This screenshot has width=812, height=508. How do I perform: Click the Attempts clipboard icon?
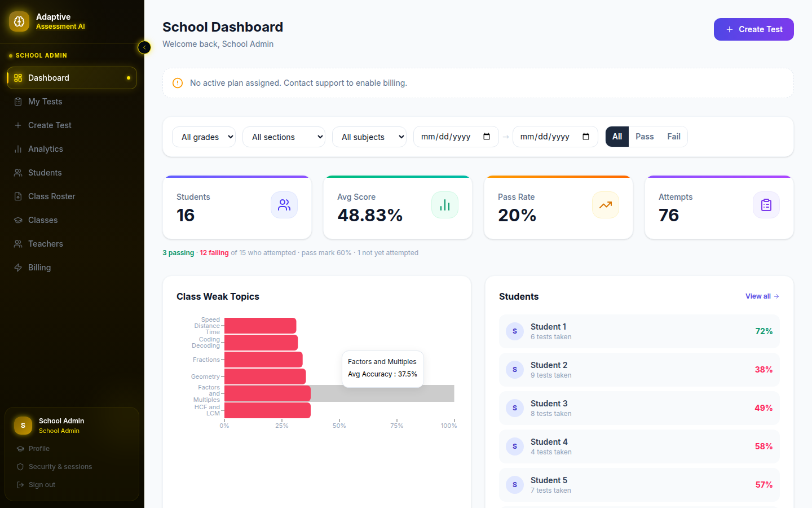766,205
